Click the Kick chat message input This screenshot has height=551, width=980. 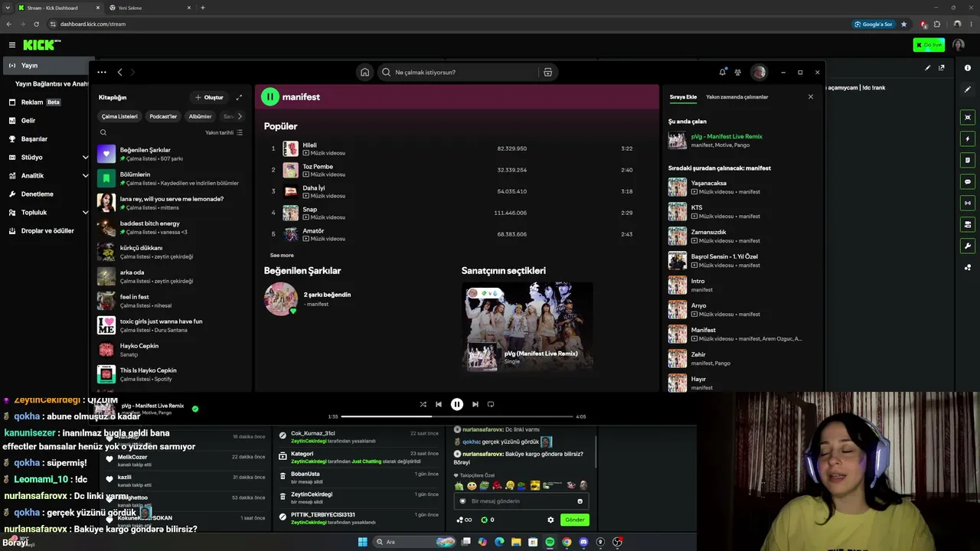pyautogui.click(x=521, y=501)
